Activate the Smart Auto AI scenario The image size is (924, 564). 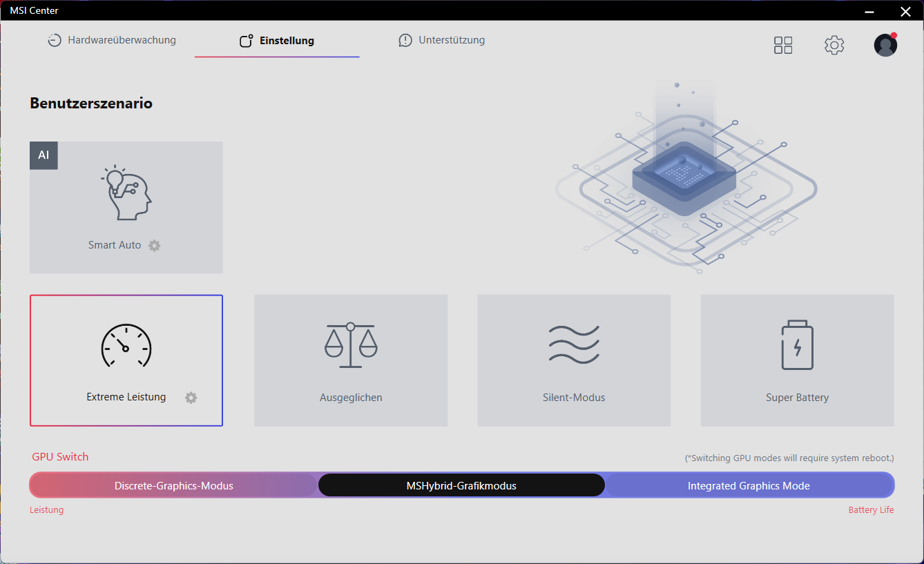[126, 207]
